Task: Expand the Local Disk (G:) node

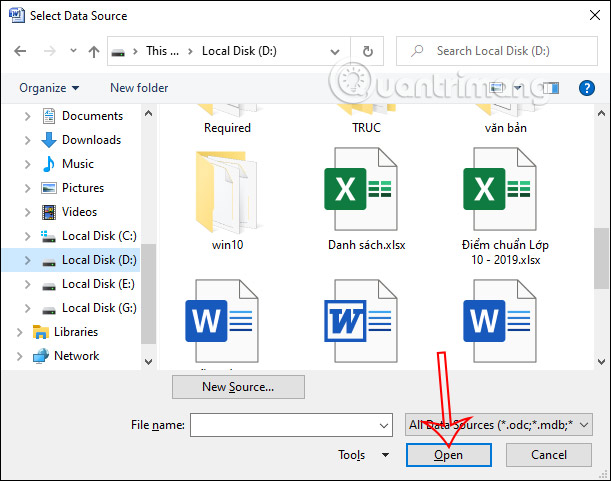Action: (27, 308)
